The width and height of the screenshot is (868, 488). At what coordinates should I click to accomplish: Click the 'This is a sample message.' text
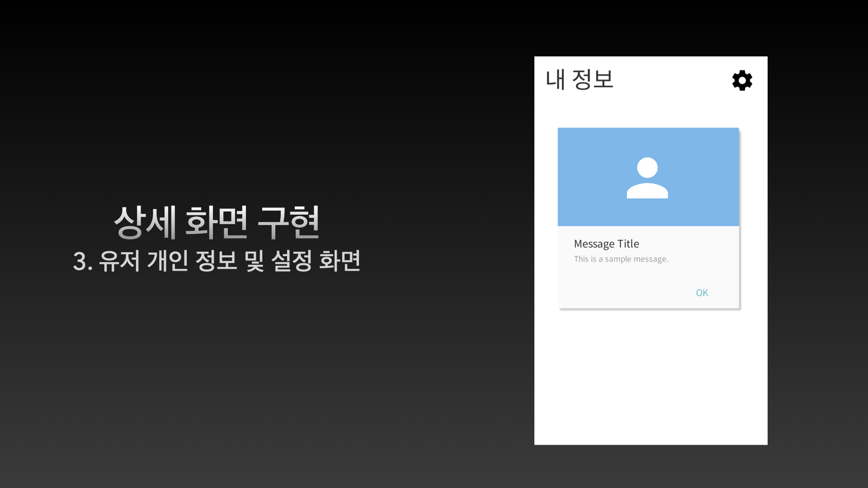pyautogui.click(x=621, y=259)
